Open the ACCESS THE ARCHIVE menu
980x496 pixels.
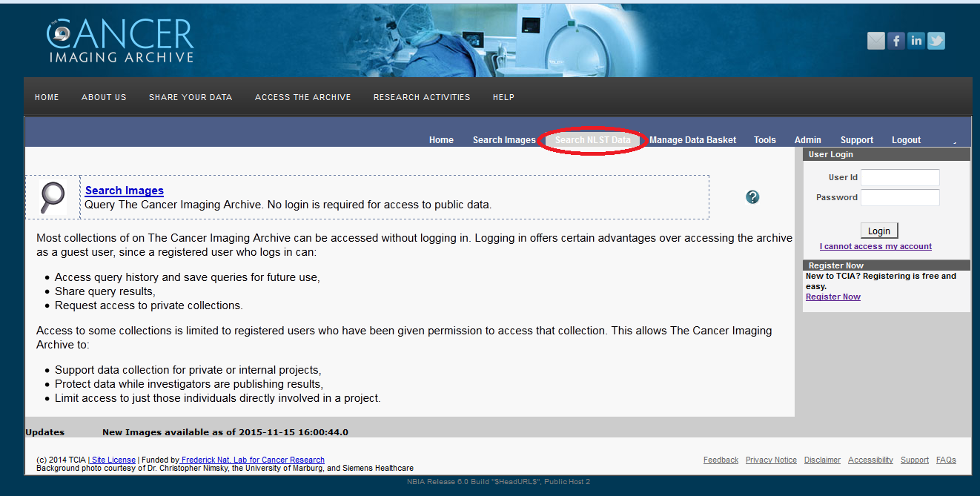(x=303, y=97)
